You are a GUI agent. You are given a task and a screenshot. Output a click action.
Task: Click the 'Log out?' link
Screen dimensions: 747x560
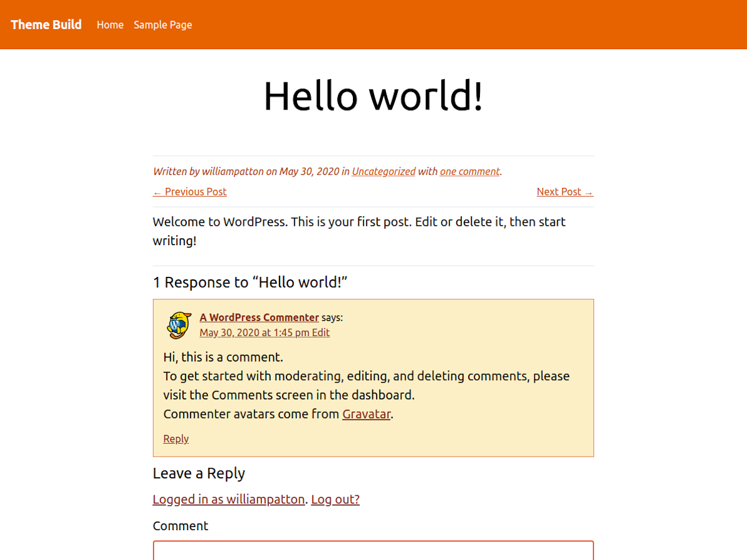335,499
